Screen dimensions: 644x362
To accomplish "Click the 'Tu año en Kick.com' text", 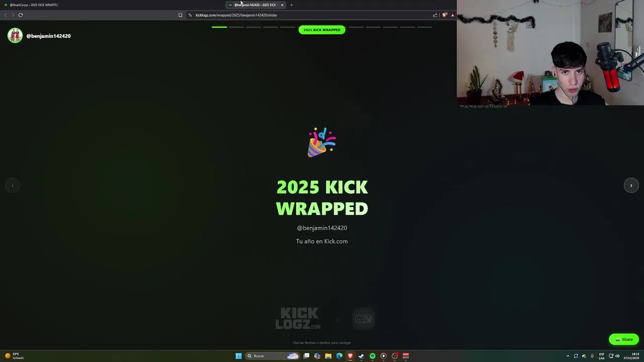I will (322, 241).
